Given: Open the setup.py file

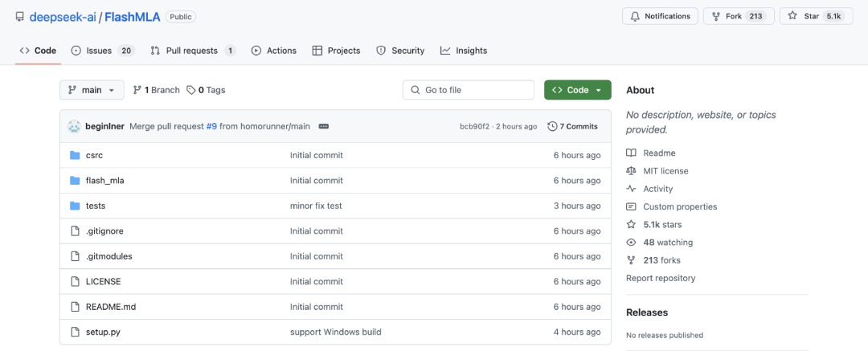Looking at the screenshot, I should [103, 333].
